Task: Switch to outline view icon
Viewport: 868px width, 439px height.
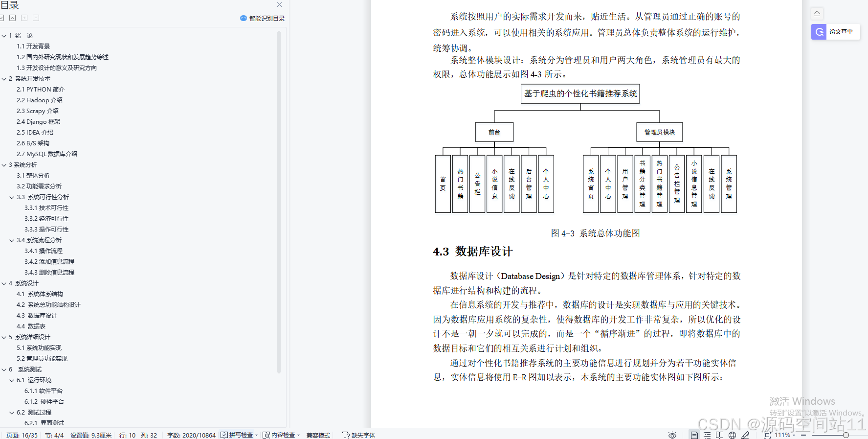Action: pos(707,435)
